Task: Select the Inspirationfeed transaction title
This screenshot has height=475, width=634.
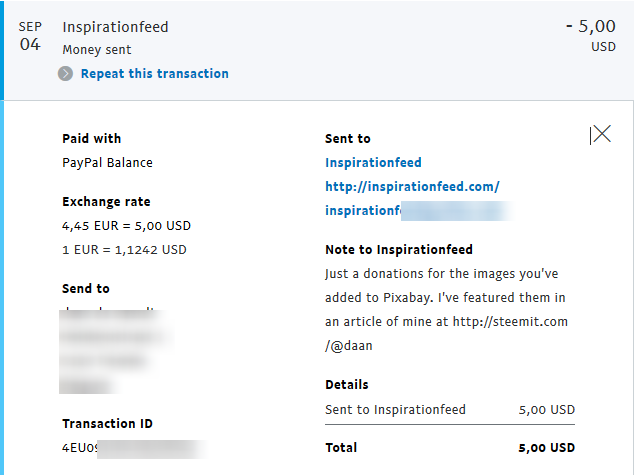Action: click(115, 27)
